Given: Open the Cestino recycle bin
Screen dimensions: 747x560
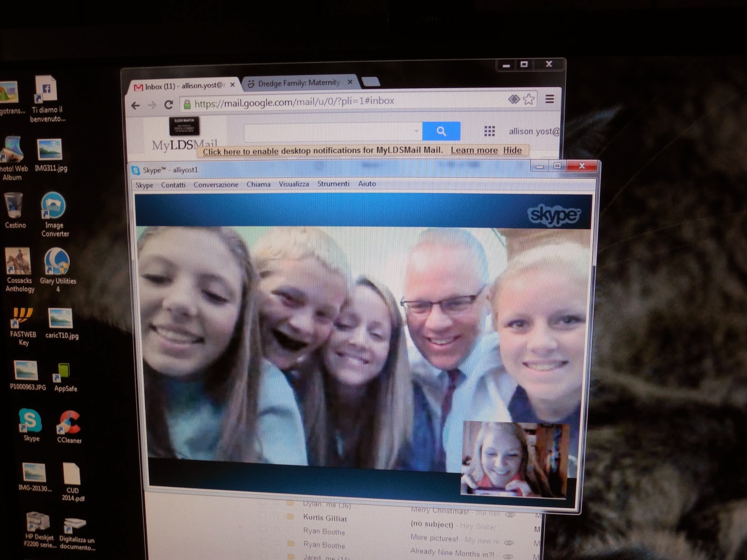Looking at the screenshot, I should click(x=14, y=211).
